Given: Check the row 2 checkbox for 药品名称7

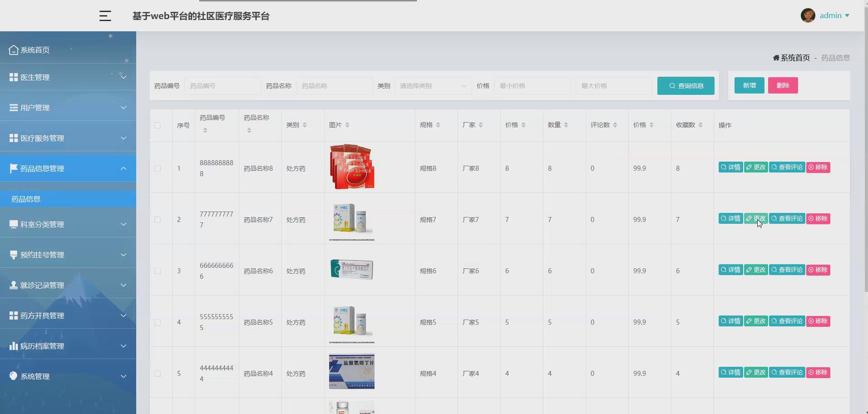Looking at the screenshot, I should point(158,220).
